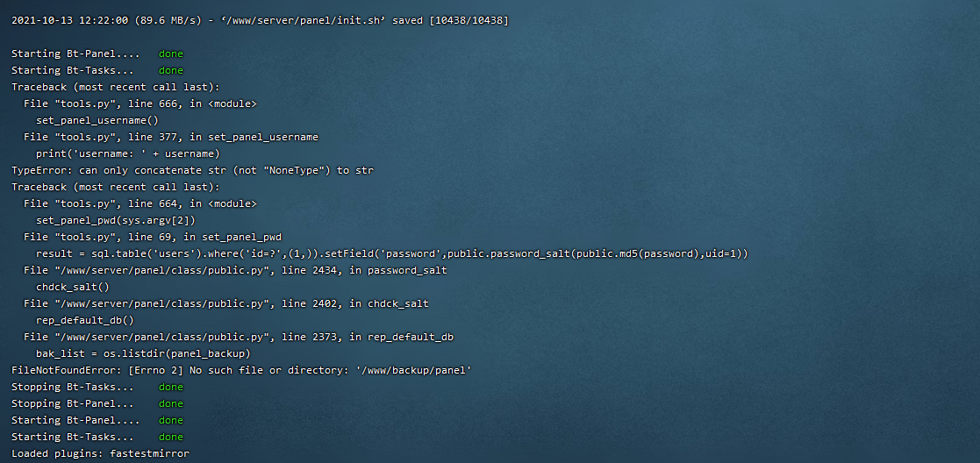Click the FileNotFoundError '/www/backup/panel' message

tap(241, 371)
